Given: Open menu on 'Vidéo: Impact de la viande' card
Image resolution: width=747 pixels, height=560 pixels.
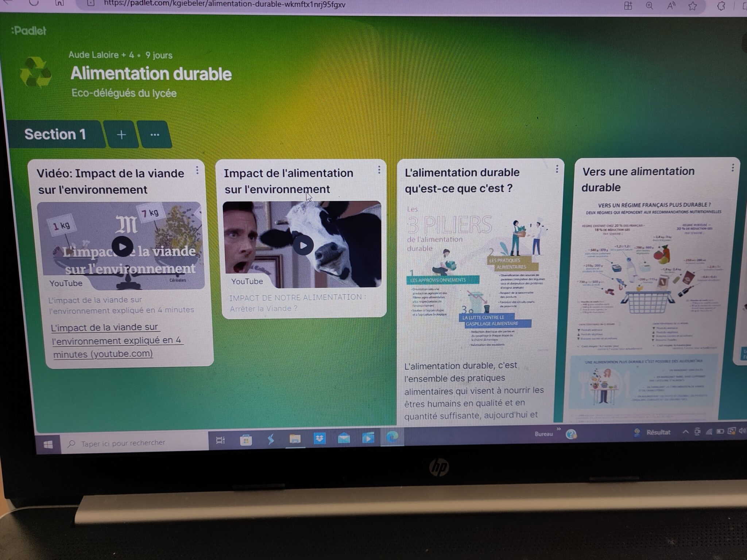Looking at the screenshot, I should pyautogui.click(x=197, y=170).
